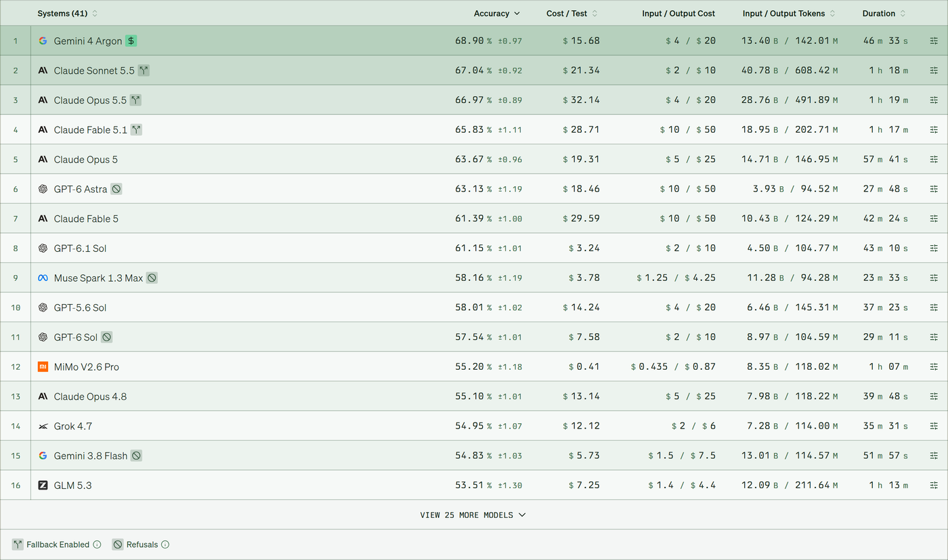Click the Claude Opus 5 model name

pyautogui.click(x=86, y=160)
